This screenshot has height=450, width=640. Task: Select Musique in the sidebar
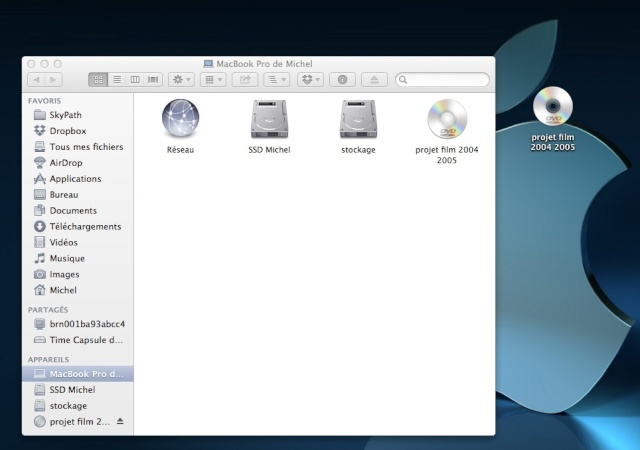point(78,258)
